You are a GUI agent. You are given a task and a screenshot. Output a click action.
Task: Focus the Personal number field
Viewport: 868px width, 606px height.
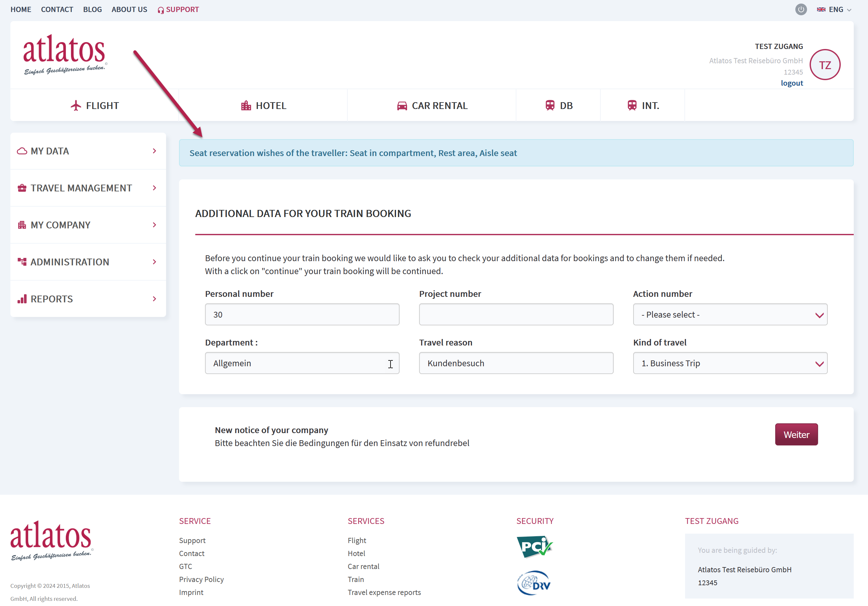click(x=302, y=315)
